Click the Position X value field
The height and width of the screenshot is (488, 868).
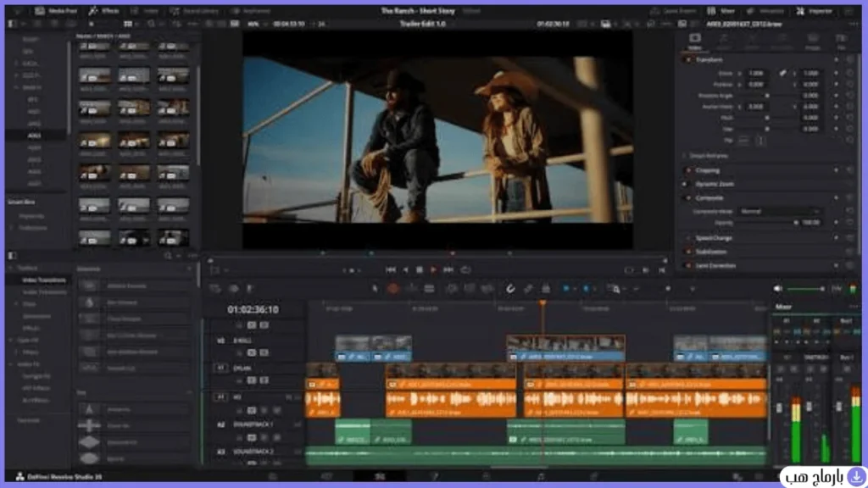click(755, 85)
